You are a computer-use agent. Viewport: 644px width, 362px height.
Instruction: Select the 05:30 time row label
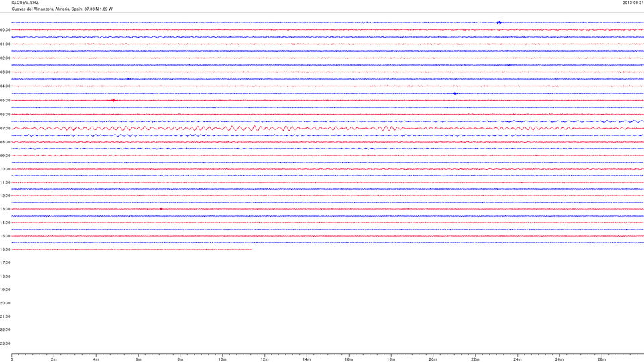(5, 100)
